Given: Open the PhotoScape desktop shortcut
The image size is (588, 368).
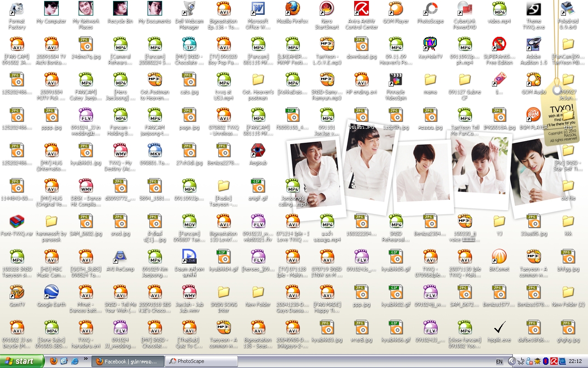Looking at the screenshot, I should pos(430,8).
